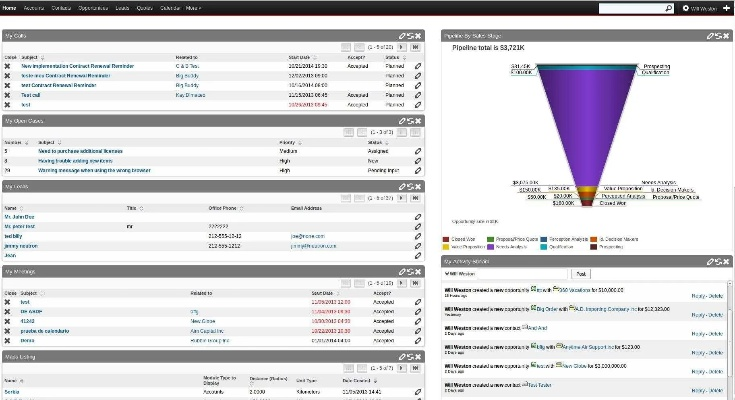Open the Will Weston user menu
This screenshot has width=735, height=400.
(x=699, y=8)
